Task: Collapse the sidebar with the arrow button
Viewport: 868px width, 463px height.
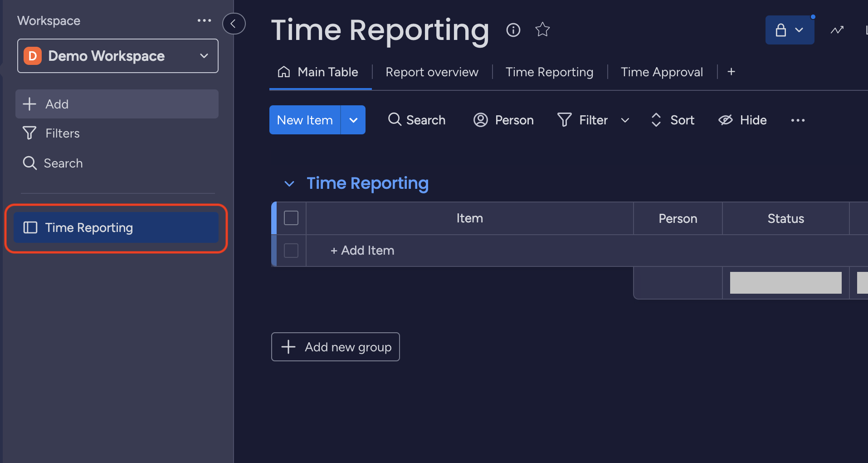Action: pos(234,24)
